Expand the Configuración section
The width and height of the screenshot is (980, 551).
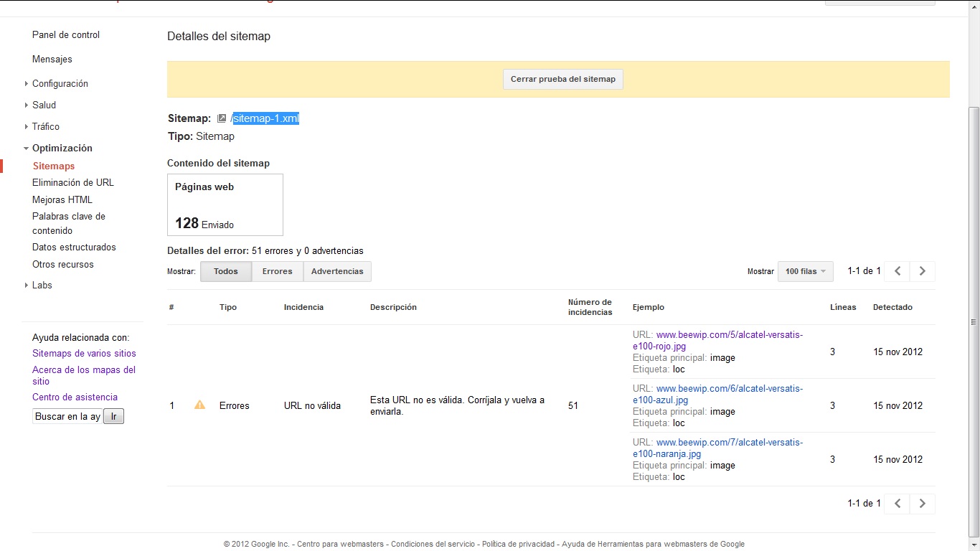27,84
